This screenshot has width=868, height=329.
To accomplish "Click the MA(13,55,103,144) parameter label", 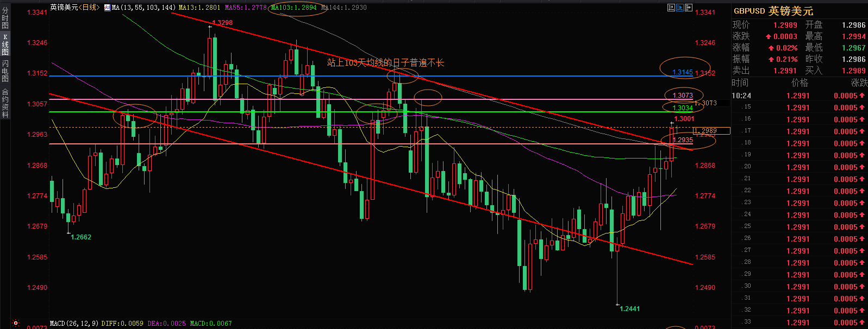I will [143, 8].
